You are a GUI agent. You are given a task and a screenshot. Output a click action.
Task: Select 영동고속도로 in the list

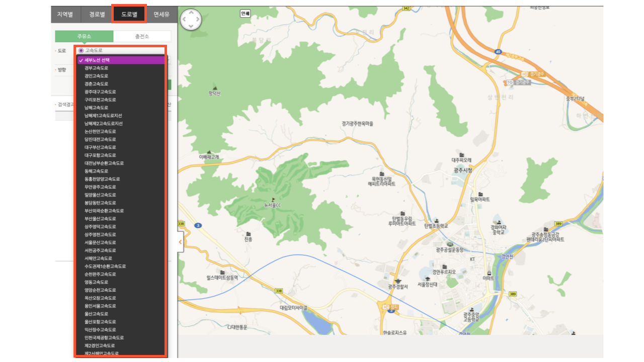(x=121, y=282)
